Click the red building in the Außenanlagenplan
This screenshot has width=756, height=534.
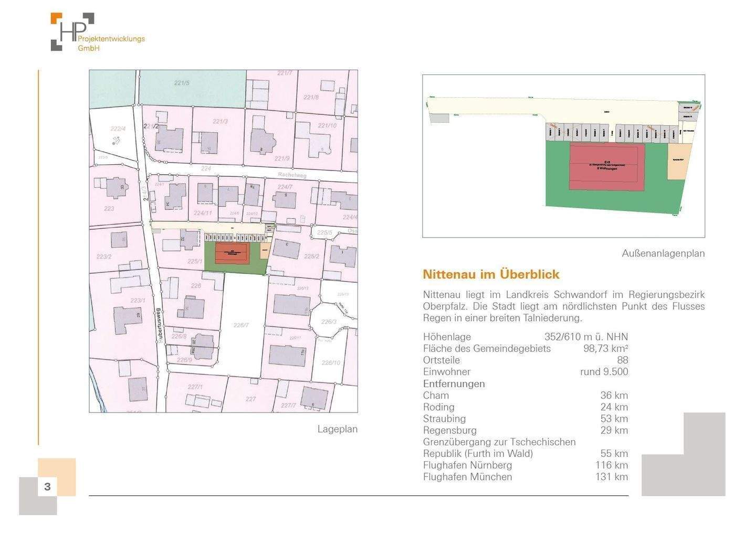pyautogui.click(x=607, y=167)
